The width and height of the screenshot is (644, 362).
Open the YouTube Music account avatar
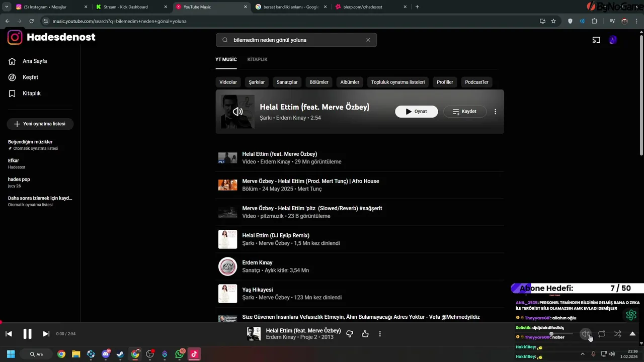tap(613, 40)
